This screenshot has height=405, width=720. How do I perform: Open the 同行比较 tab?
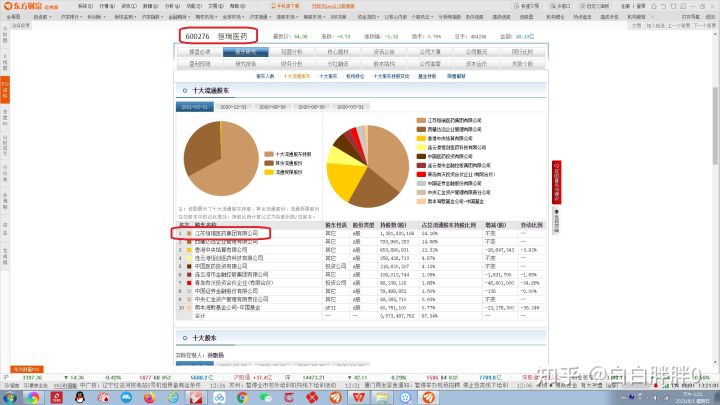[523, 52]
